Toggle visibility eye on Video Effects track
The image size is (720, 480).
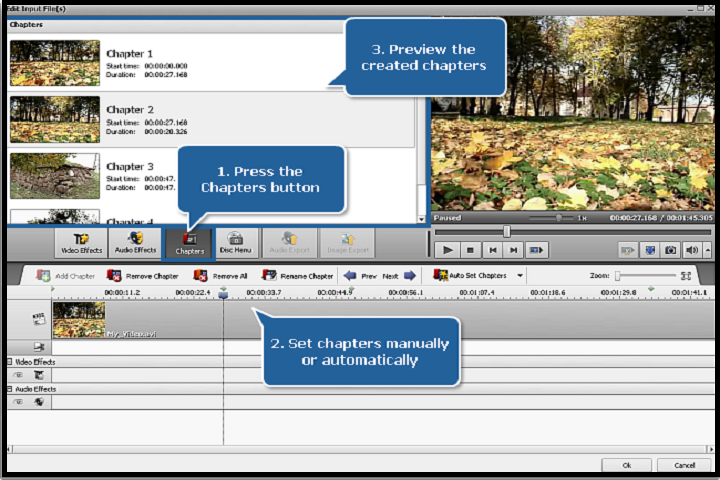pyautogui.click(x=17, y=375)
